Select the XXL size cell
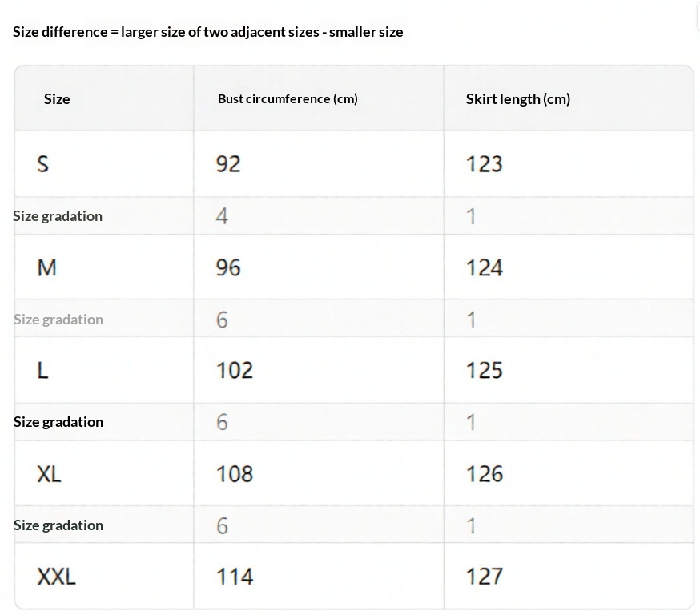 point(56,577)
